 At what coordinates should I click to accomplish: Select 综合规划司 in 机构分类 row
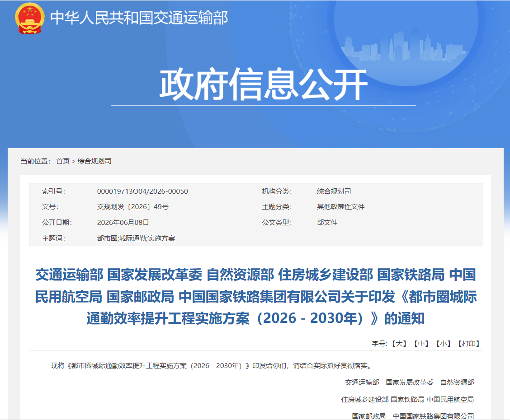(334, 191)
